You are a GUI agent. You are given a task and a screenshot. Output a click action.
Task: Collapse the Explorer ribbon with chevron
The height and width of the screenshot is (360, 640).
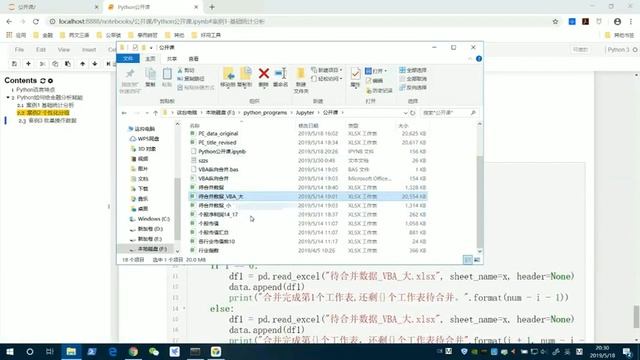point(470,59)
